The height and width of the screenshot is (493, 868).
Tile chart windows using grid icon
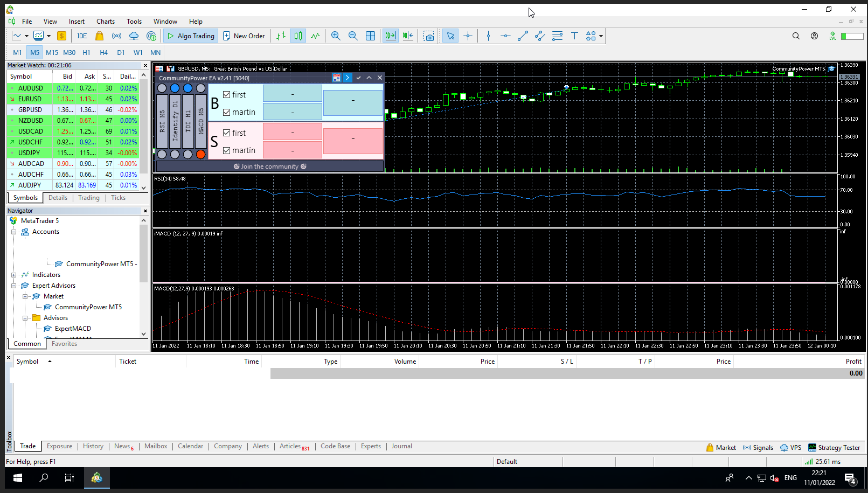[370, 36]
